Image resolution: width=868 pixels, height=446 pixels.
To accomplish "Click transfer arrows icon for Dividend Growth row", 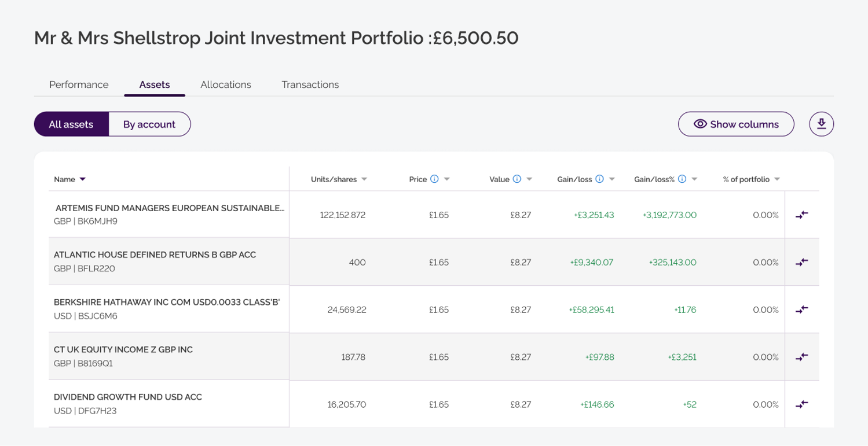I will click(802, 404).
